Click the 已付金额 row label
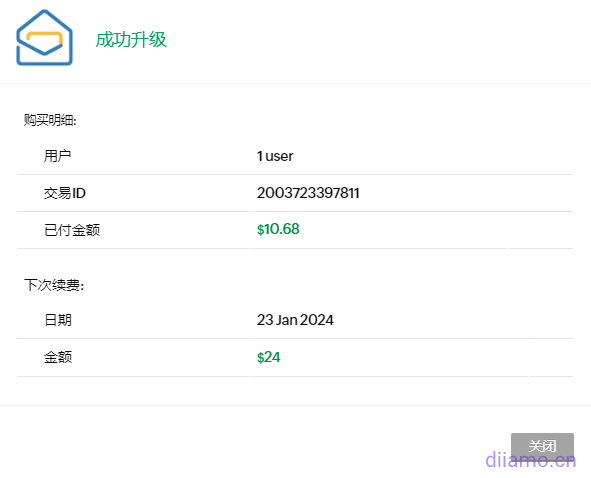The image size is (591, 478). 72,230
